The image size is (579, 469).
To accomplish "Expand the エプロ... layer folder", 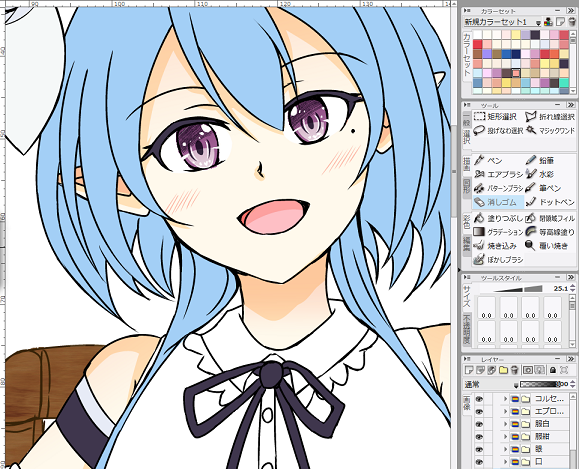I will (x=506, y=411).
